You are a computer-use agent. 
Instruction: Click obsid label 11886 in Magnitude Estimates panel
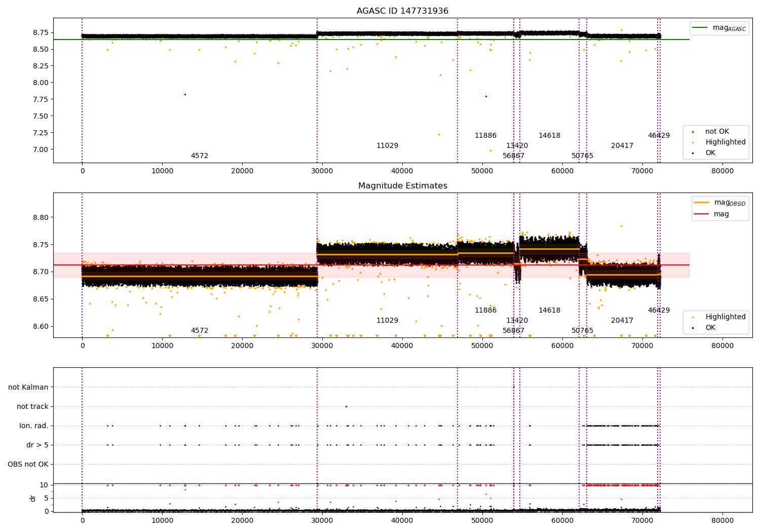tap(485, 311)
